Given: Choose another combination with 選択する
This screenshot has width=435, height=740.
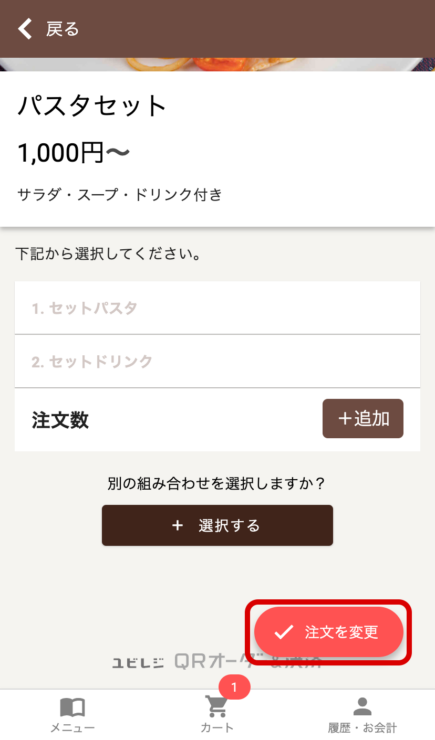Looking at the screenshot, I should [x=218, y=525].
